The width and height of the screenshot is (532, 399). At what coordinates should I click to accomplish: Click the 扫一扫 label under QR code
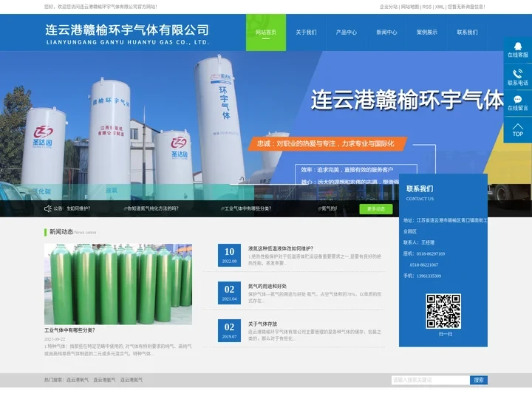pos(446,334)
